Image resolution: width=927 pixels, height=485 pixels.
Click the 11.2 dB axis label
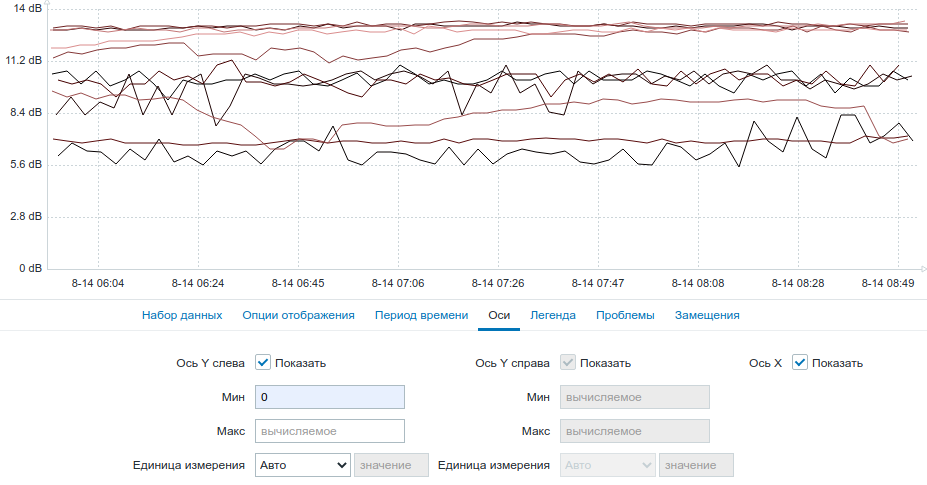pos(24,60)
